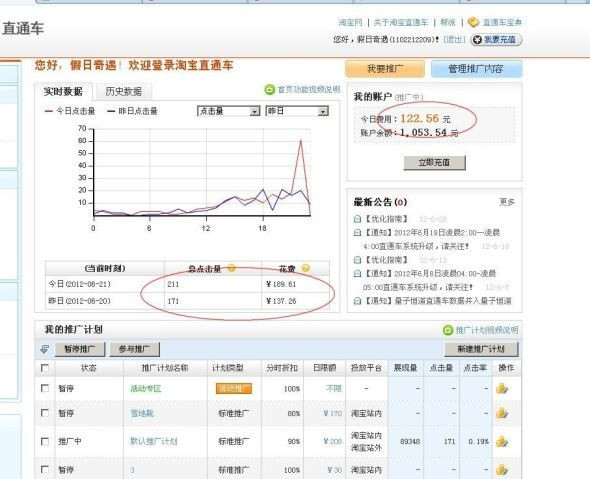This screenshot has width=590, height=479.
Task: Click the 展现量 column header
Action: click(405, 368)
